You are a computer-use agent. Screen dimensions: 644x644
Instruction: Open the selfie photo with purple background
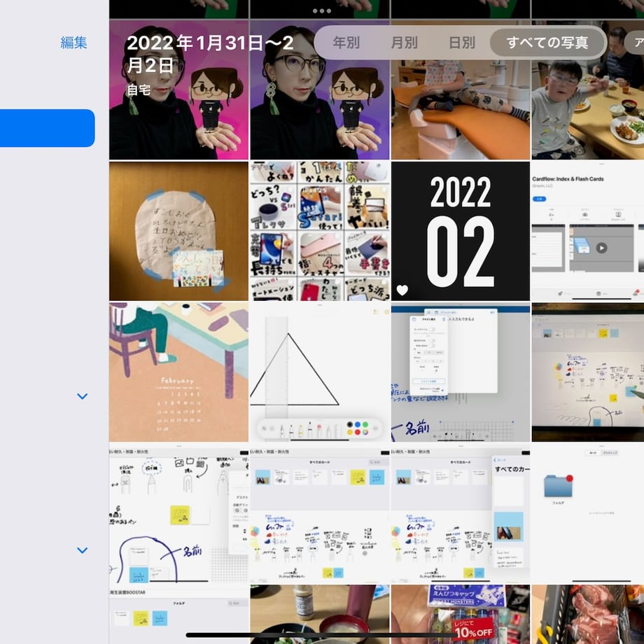(319, 90)
